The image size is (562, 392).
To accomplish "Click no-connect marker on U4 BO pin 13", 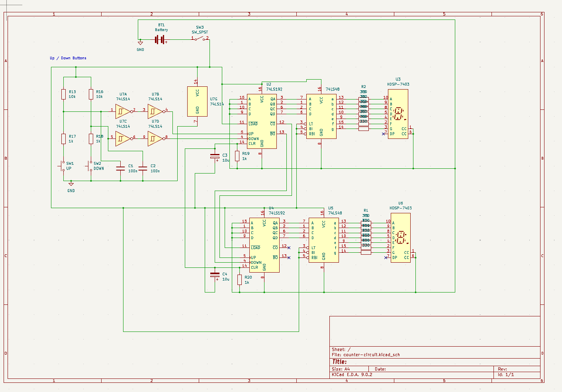I will coord(289,257).
